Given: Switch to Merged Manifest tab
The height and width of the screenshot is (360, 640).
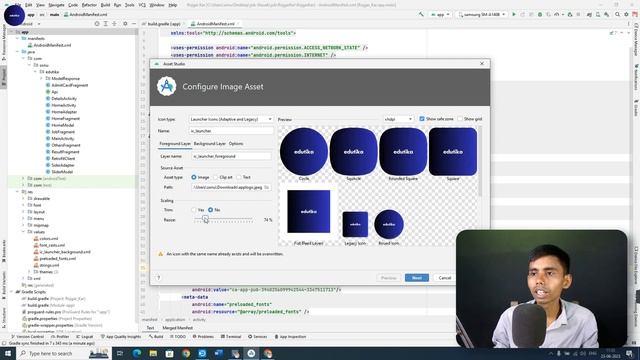Looking at the screenshot, I should 178,328.
